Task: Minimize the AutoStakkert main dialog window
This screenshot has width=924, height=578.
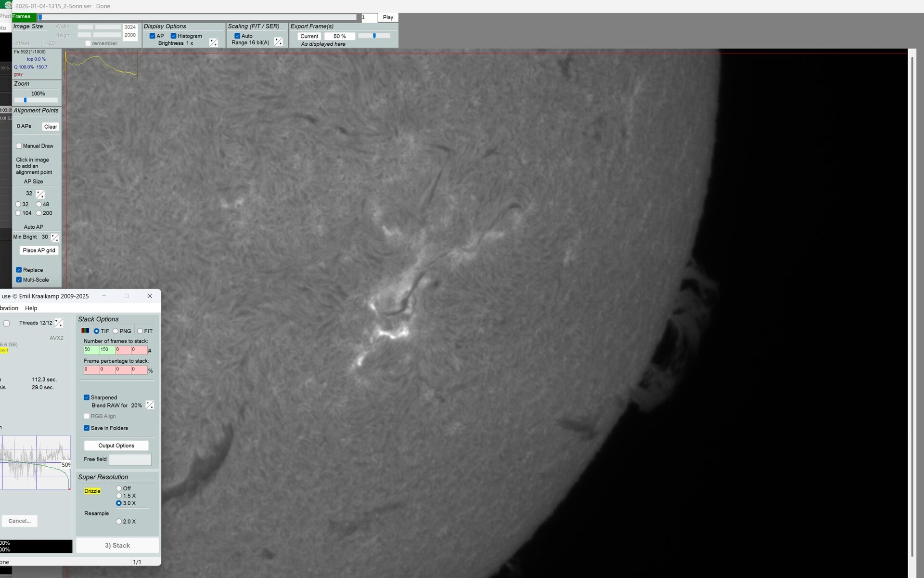Action: [104, 296]
